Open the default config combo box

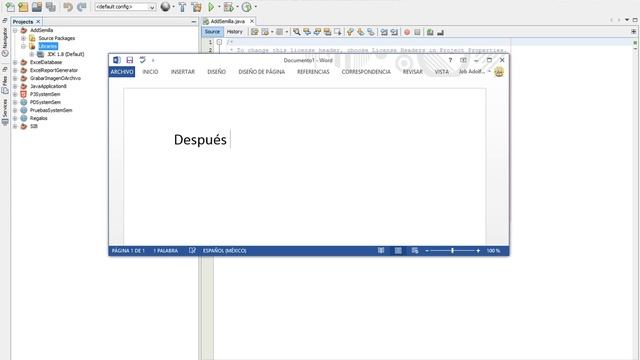click(x=125, y=7)
